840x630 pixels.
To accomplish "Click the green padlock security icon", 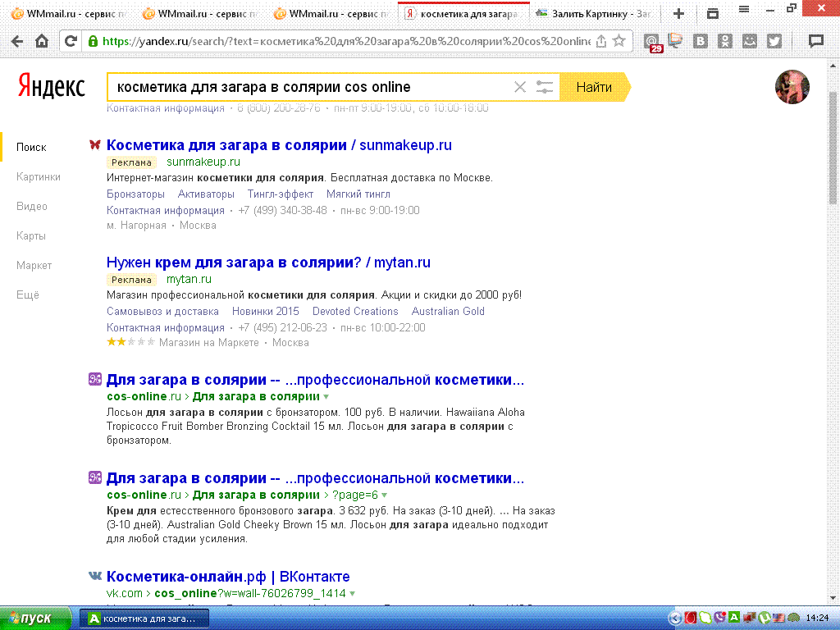I will point(94,41).
